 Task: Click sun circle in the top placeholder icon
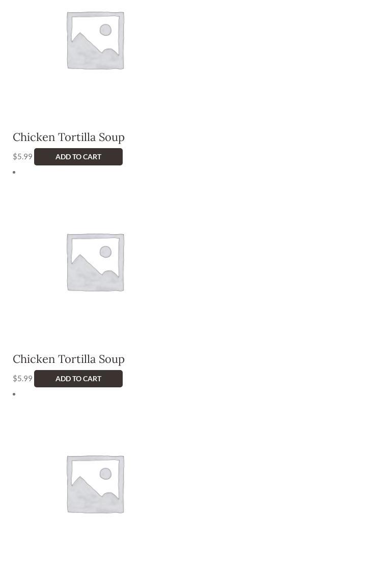point(105,30)
